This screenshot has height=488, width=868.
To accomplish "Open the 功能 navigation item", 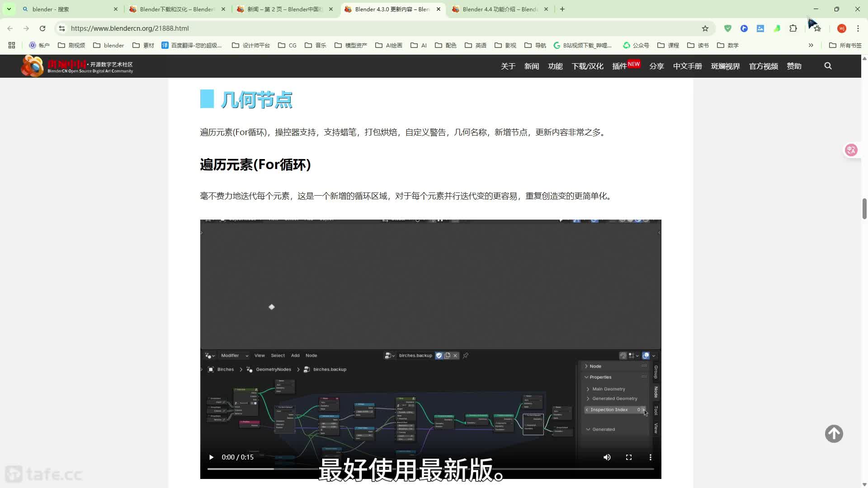I will pos(555,66).
